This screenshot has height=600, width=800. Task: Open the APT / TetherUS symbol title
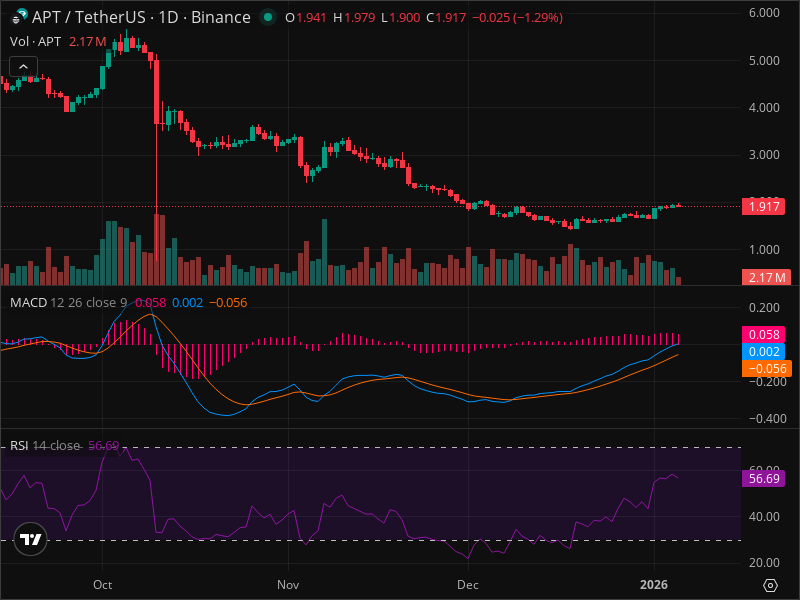point(141,17)
